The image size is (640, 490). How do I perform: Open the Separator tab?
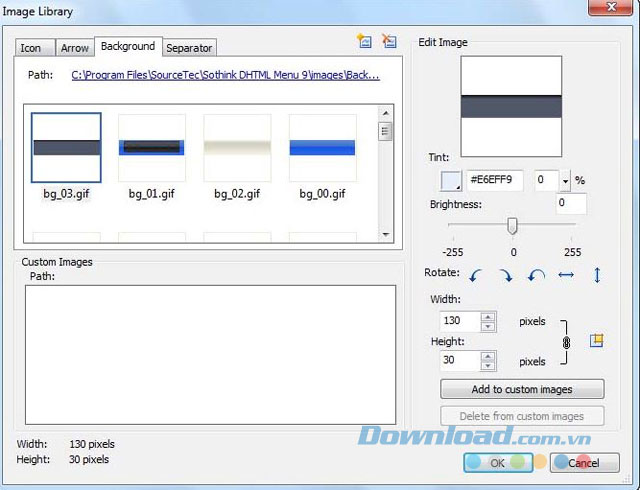pos(189,48)
